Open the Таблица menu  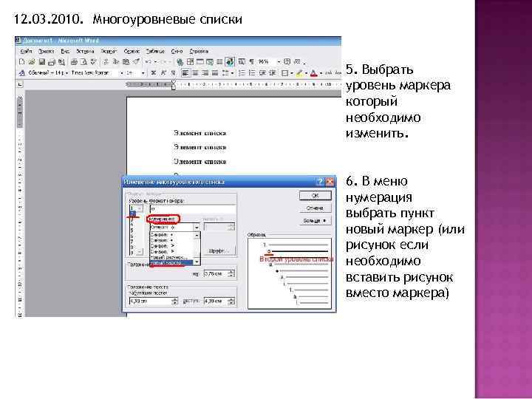tap(155, 52)
